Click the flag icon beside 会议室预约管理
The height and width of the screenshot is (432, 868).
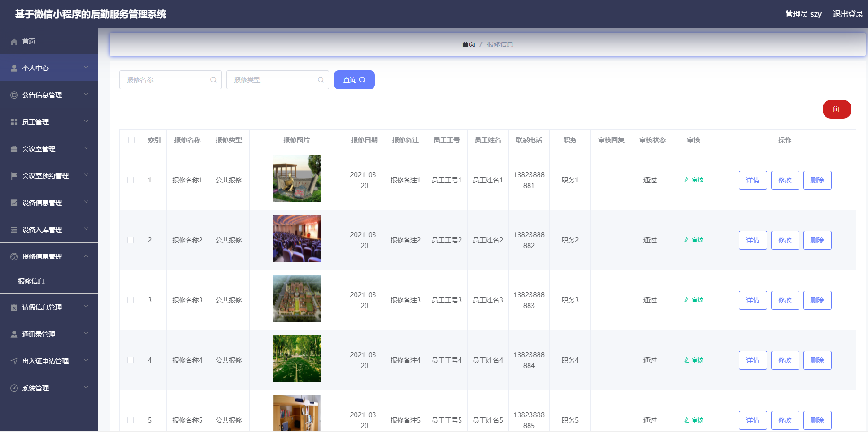click(x=14, y=176)
